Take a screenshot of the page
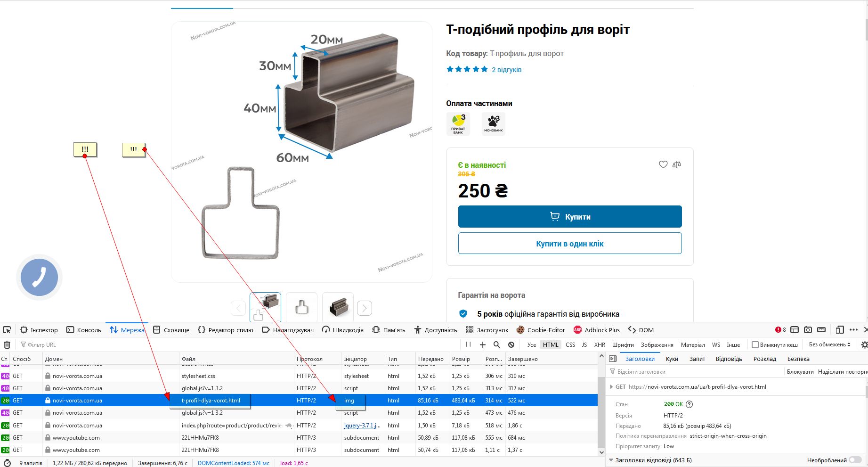This screenshot has width=868, height=467. pyautogui.click(x=808, y=330)
